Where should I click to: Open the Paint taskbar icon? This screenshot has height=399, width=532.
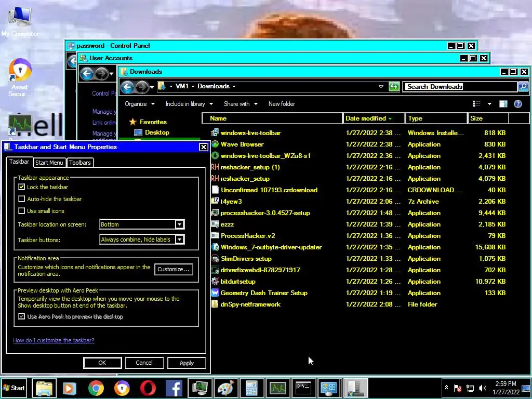[225, 388]
